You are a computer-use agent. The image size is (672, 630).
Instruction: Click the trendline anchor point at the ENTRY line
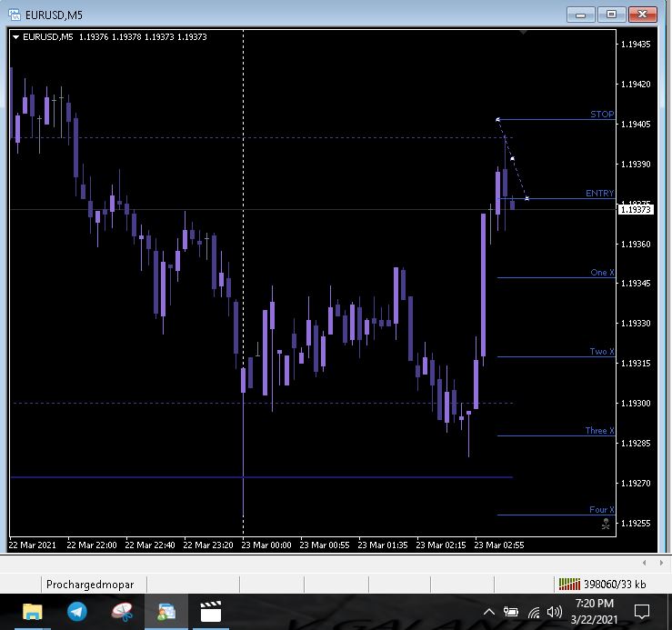pyautogui.click(x=527, y=198)
